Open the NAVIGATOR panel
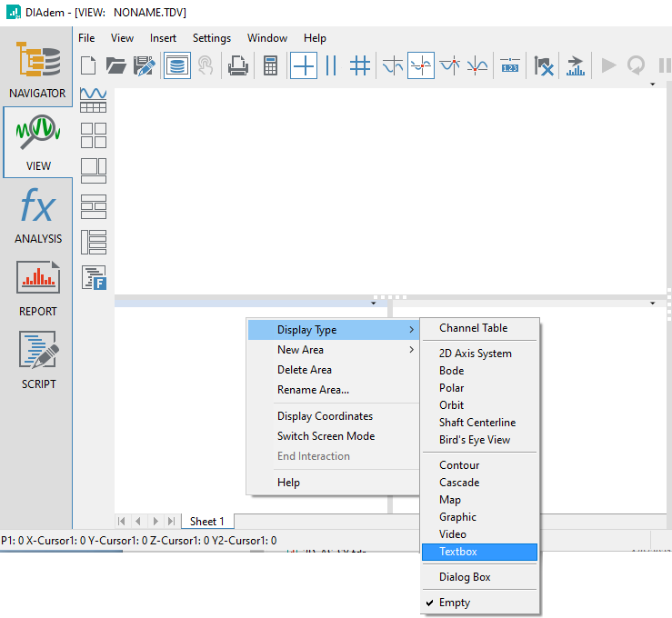672x618 pixels. point(37,70)
